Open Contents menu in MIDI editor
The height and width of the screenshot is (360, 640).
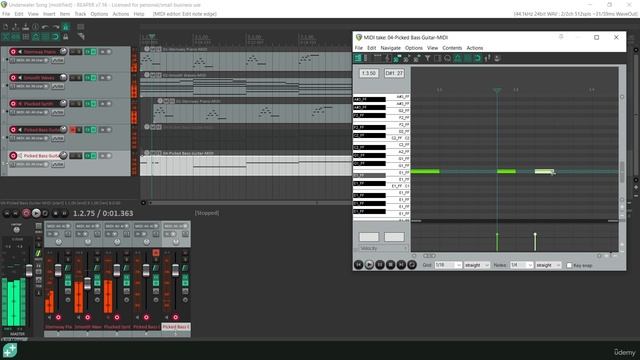point(452,48)
